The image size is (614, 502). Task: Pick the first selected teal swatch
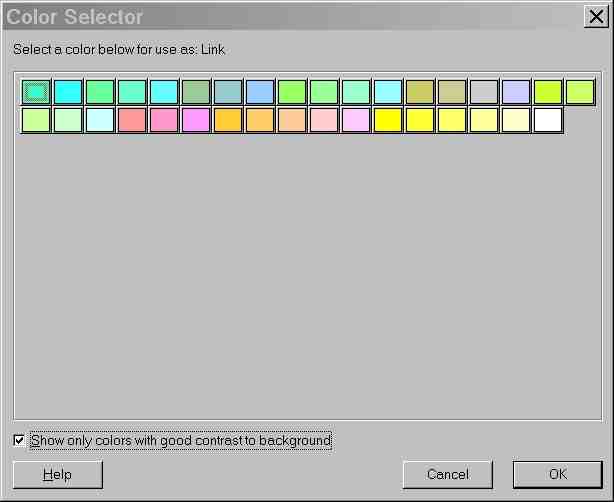(x=36, y=92)
